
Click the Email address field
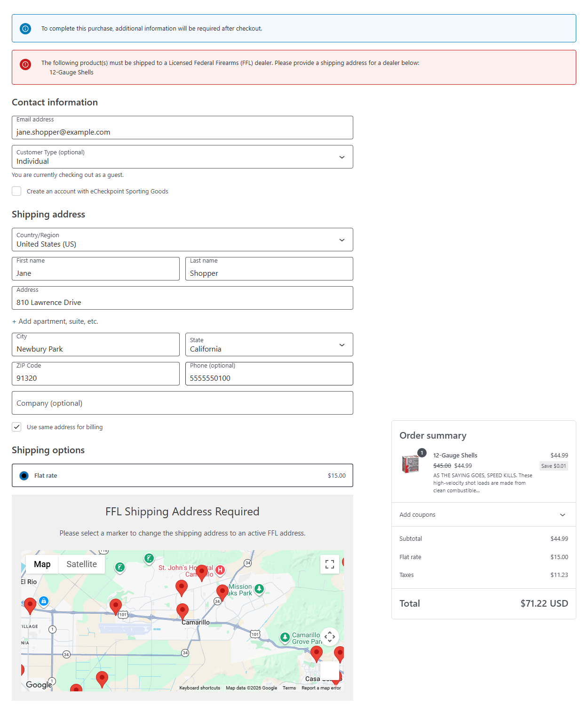183,128
